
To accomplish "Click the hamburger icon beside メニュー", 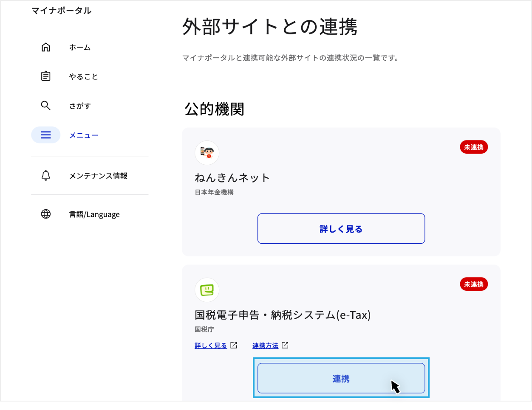I will click(x=46, y=135).
